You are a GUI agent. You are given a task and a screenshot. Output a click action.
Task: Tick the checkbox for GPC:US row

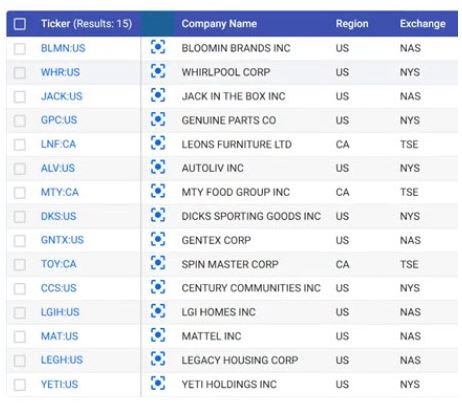(20, 120)
